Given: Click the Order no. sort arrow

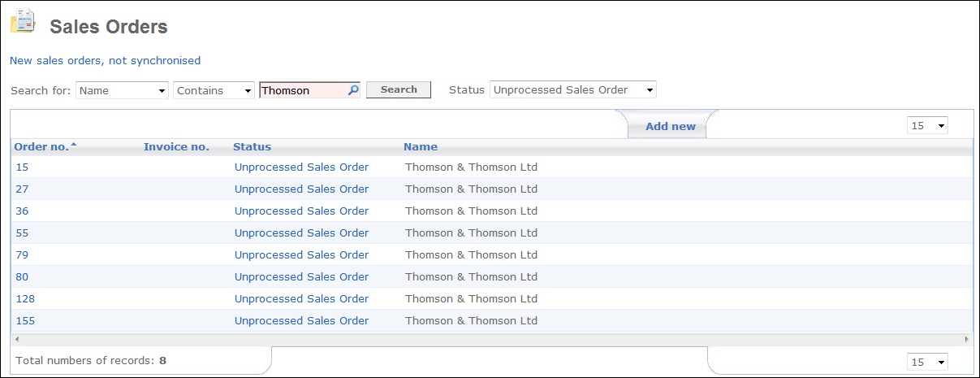Looking at the screenshot, I should 74,145.
